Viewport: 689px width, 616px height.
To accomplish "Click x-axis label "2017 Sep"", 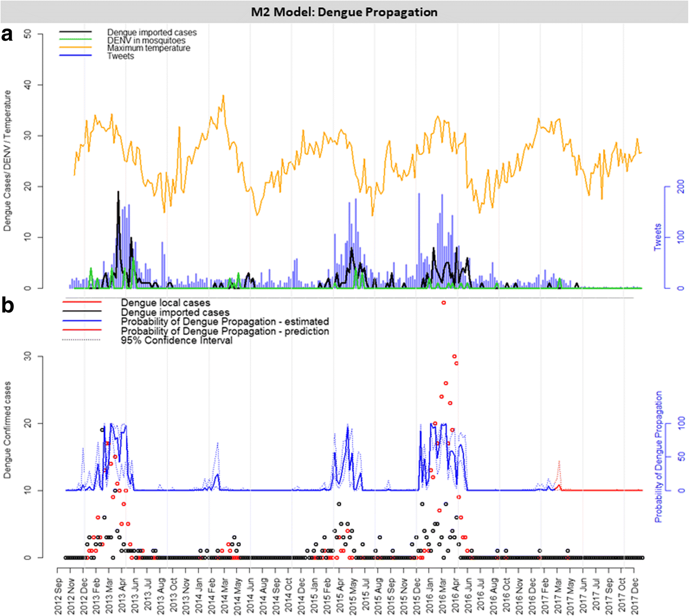I will click(609, 597).
